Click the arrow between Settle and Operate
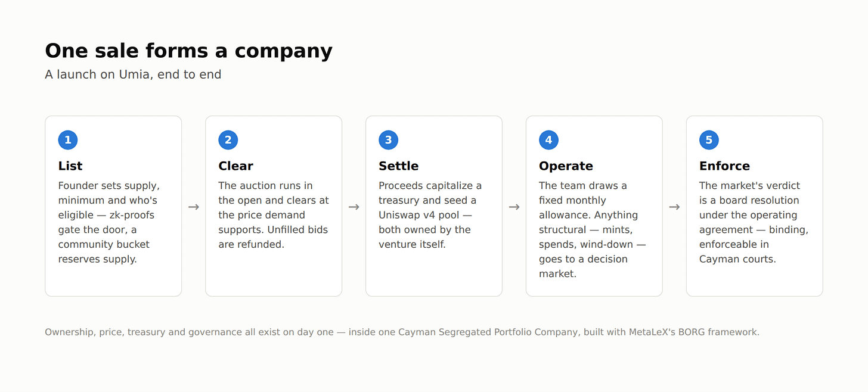The height and width of the screenshot is (392, 868). click(514, 207)
